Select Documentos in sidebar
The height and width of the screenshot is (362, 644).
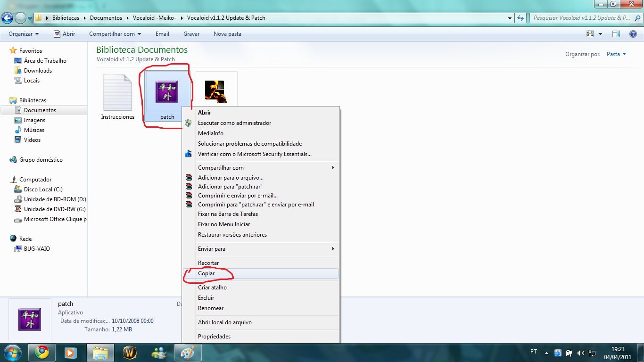[40, 110]
